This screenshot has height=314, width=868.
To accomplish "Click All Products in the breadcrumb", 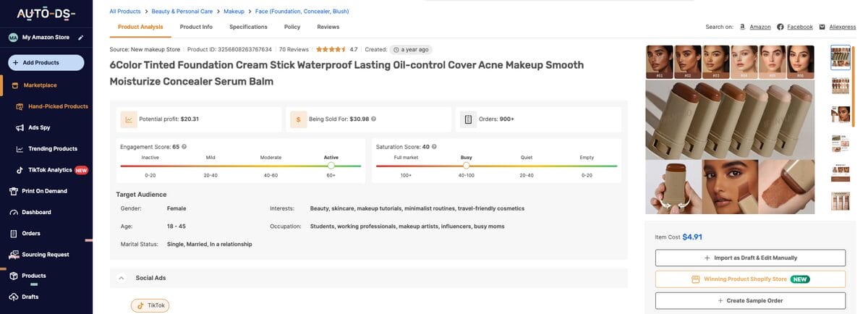I will coord(125,12).
